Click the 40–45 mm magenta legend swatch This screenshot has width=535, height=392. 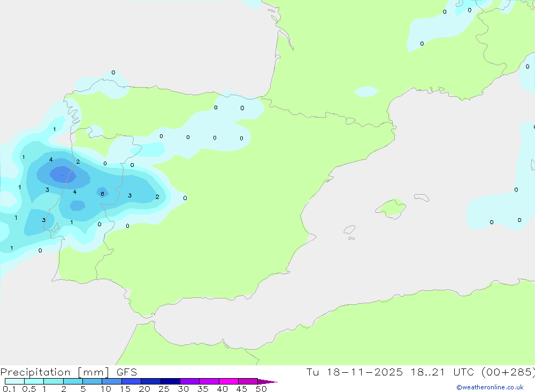point(228,381)
